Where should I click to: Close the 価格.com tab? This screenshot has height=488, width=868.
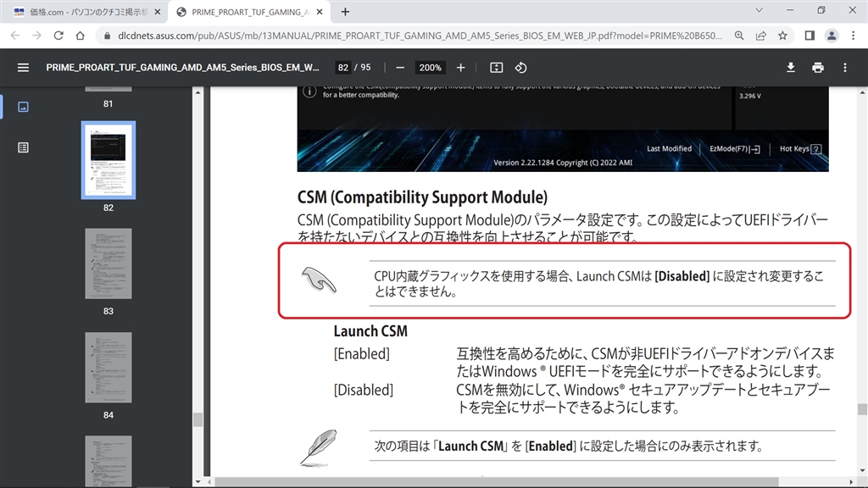point(157,12)
